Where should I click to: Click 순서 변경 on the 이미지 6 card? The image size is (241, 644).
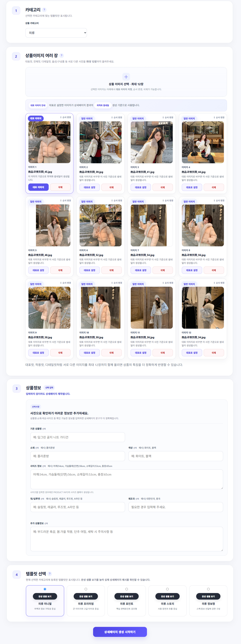(117, 201)
